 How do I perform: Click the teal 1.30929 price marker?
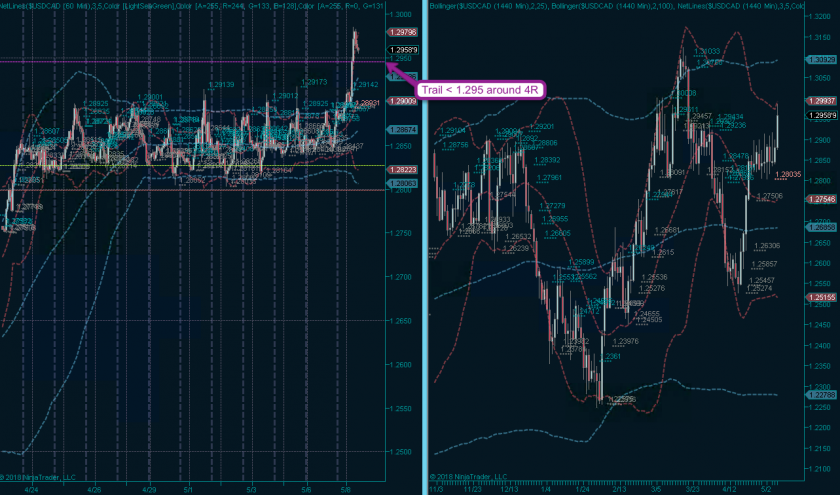pos(821,59)
